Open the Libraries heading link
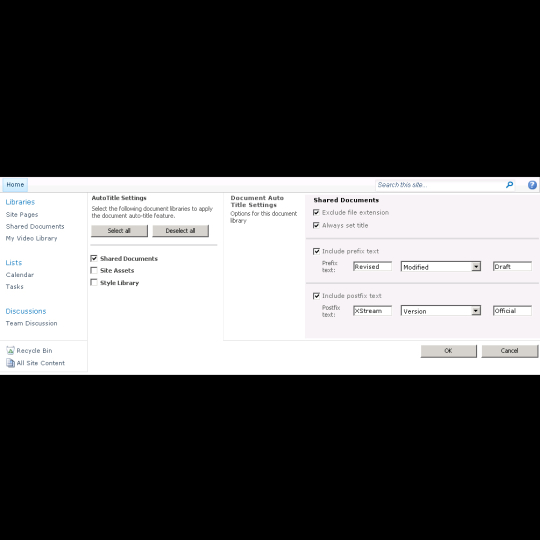The width and height of the screenshot is (540, 540). (20, 202)
